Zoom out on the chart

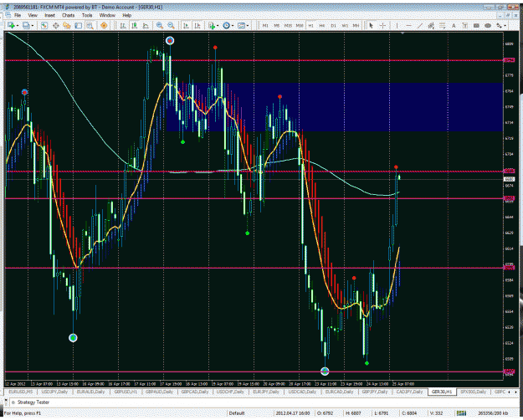[x=171, y=25]
